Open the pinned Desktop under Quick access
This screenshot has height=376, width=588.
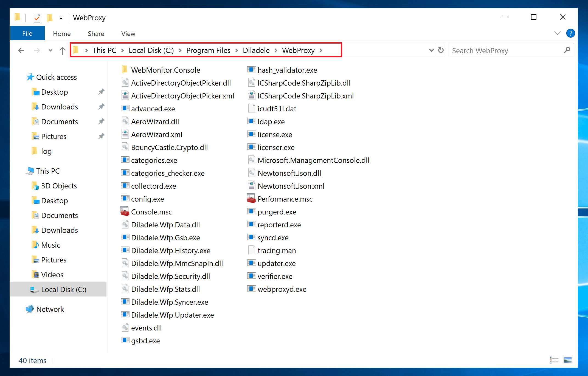pyautogui.click(x=54, y=92)
